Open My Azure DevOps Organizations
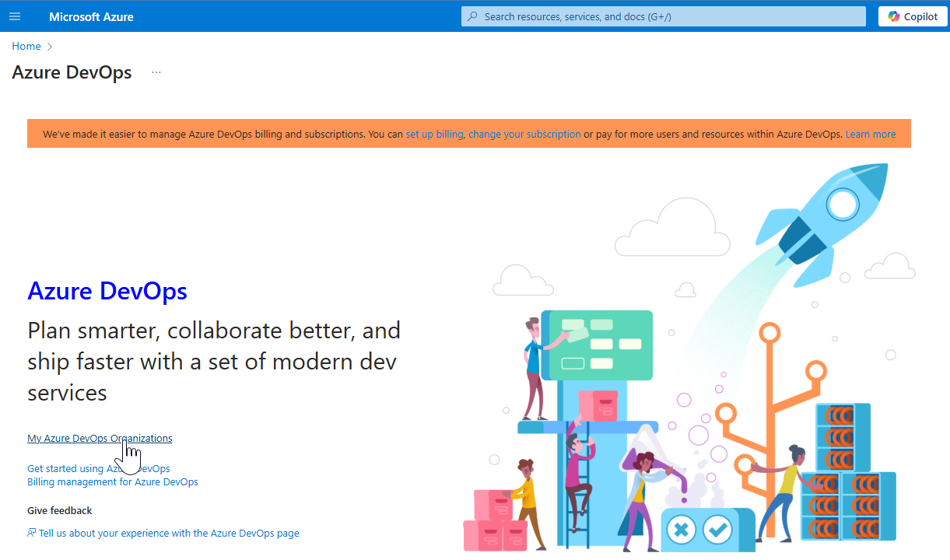The height and width of the screenshot is (560, 950). pyautogui.click(x=100, y=438)
